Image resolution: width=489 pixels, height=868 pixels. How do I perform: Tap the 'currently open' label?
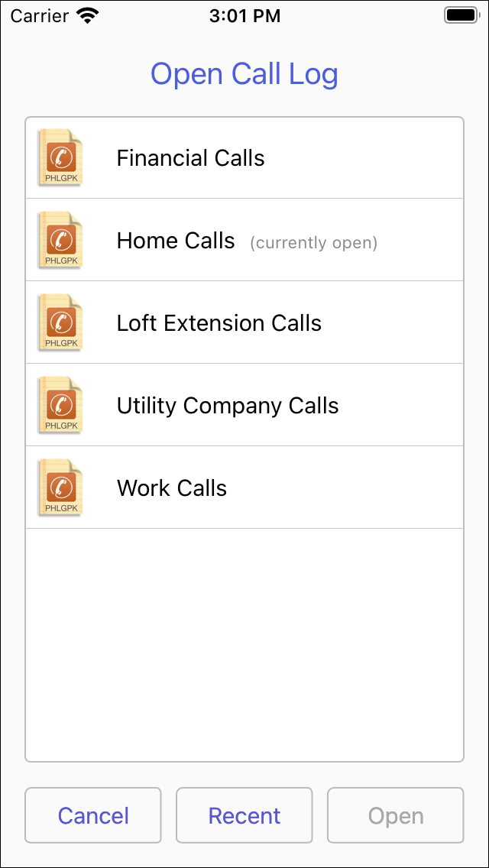pyautogui.click(x=313, y=243)
